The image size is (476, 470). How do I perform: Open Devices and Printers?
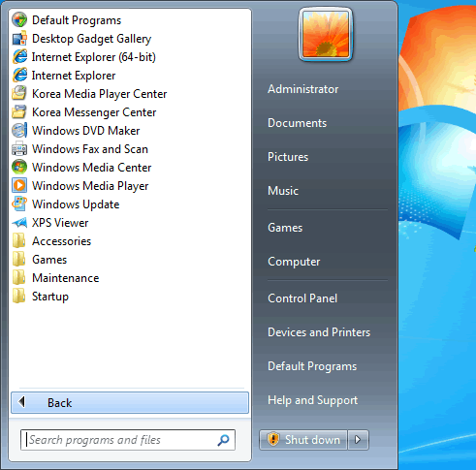click(x=319, y=332)
